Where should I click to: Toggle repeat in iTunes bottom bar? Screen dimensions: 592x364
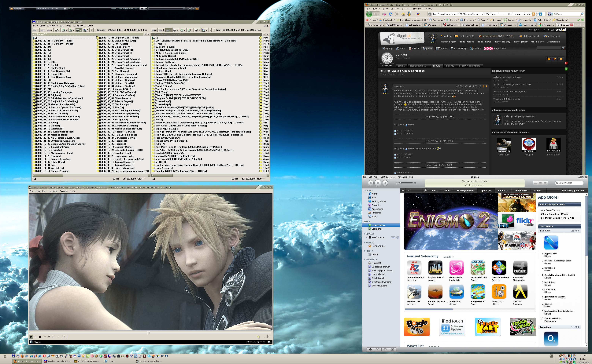[385, 349]
